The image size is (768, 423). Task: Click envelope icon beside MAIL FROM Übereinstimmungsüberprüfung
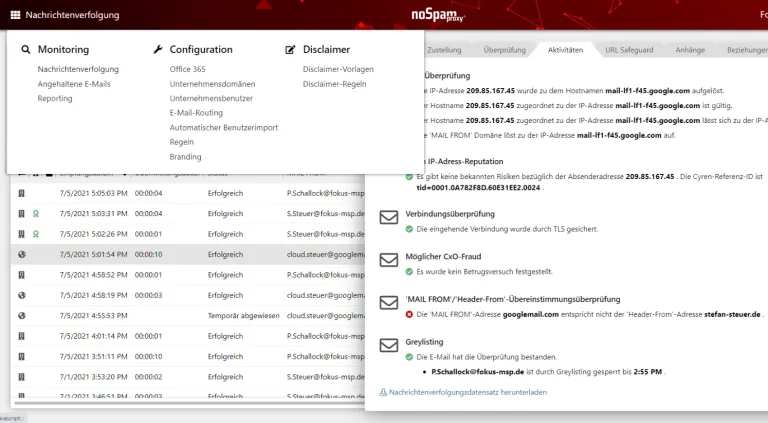click(x=389, y=303)
